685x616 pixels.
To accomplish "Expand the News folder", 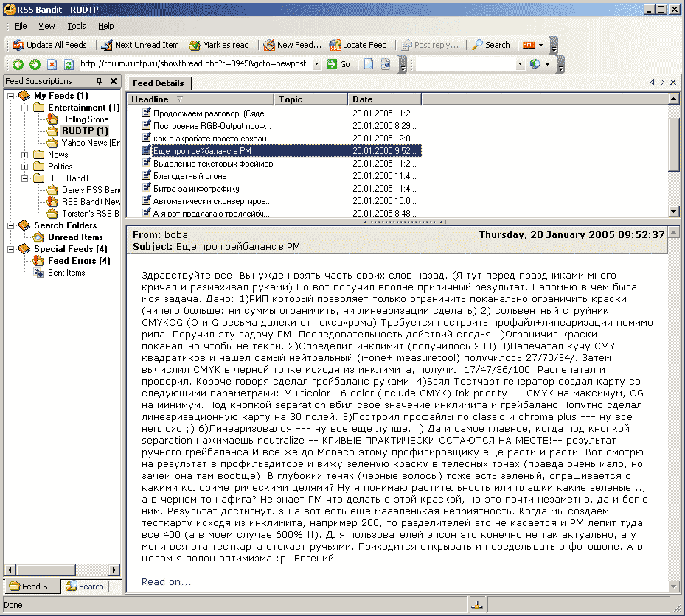I will point(25,155).
